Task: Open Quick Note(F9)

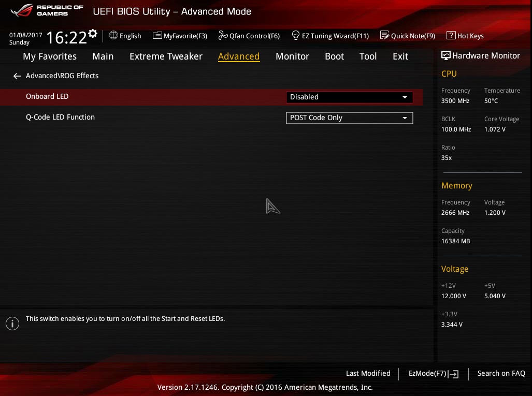Action: pos(408,36)
